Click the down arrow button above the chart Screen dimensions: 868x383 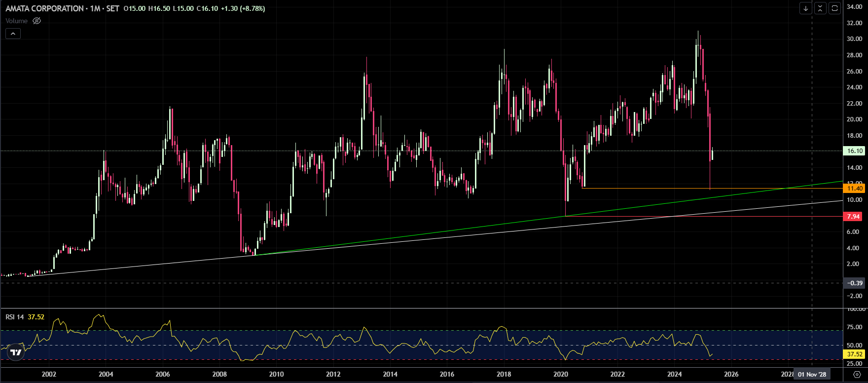point(806,8)
